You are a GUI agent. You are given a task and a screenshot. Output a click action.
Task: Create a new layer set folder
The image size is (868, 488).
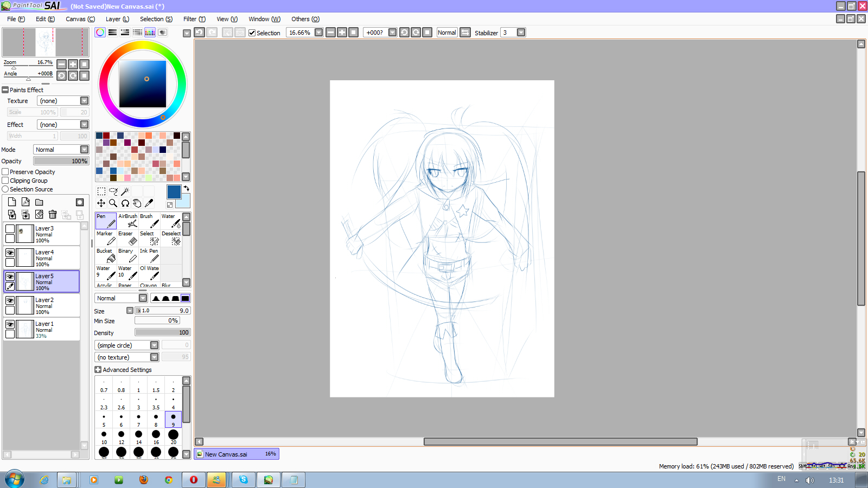point(39,202)
